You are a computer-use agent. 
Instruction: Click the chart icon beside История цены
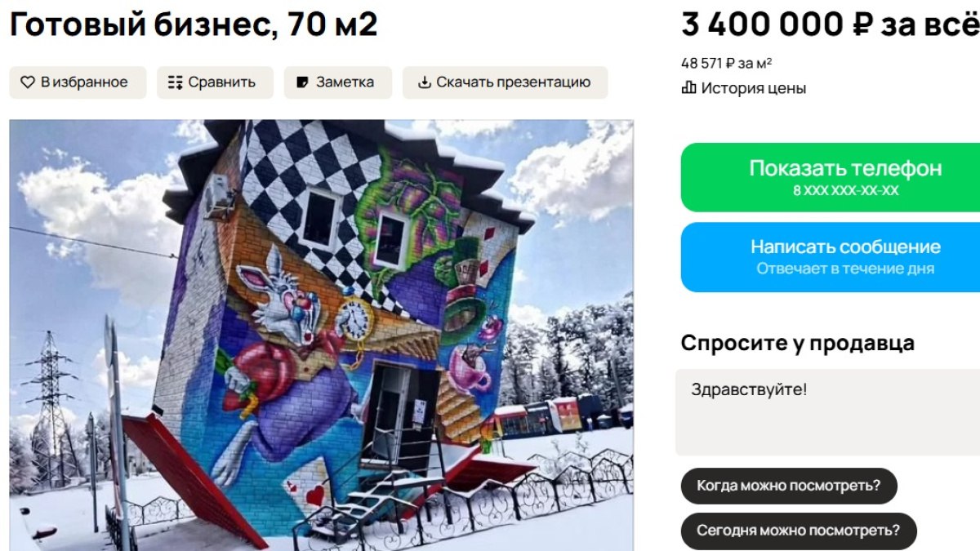click(688, 88)
